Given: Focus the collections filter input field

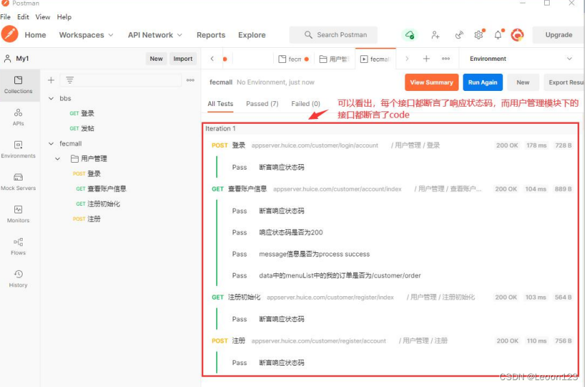Looking at the screenshot, I should [x=120, y=80].
